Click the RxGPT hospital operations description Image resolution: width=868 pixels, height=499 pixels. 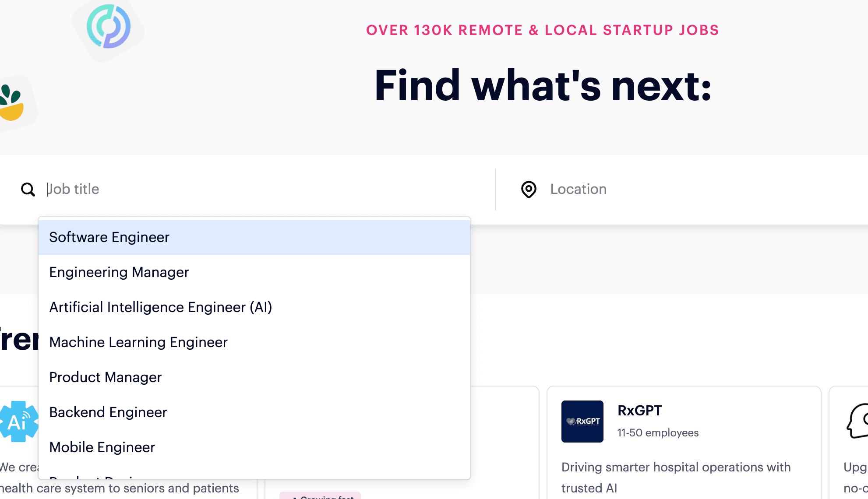pyautogui.click(x=676, y=477)
